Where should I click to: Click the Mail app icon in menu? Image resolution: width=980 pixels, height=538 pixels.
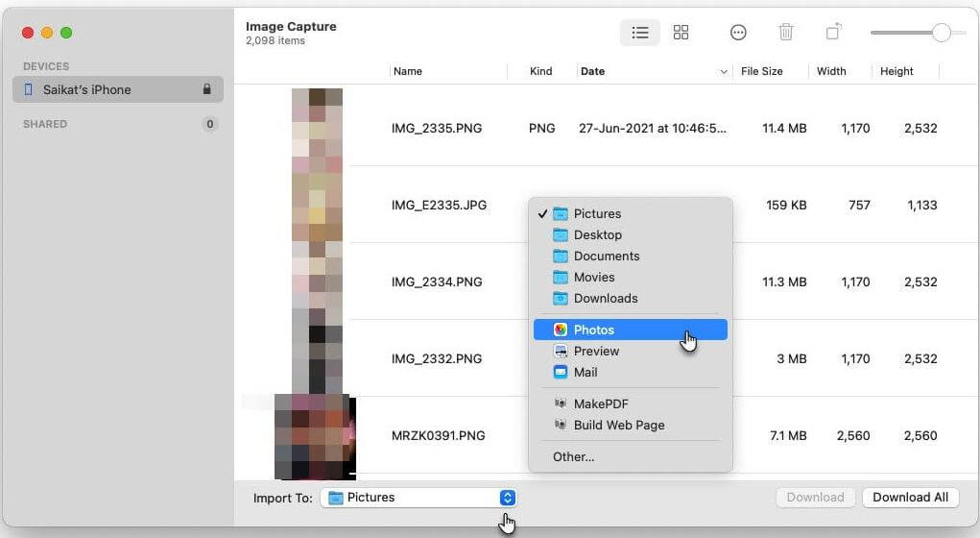click(561, 372)
